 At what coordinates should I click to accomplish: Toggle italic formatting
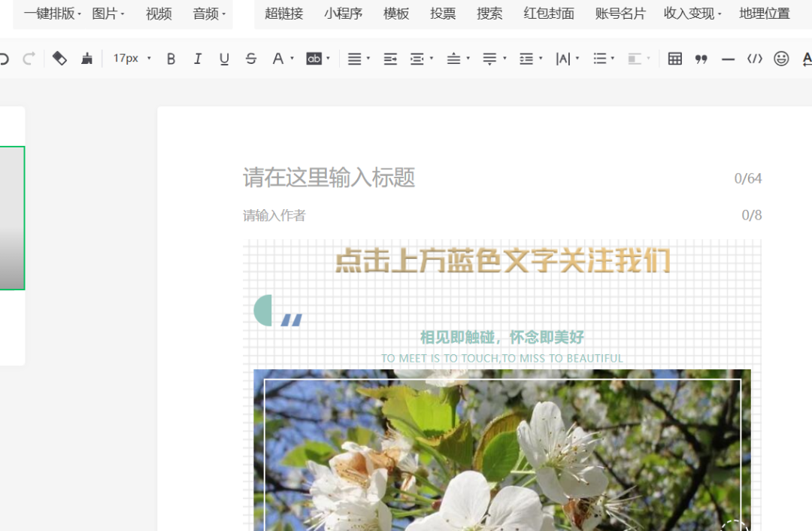197,59
